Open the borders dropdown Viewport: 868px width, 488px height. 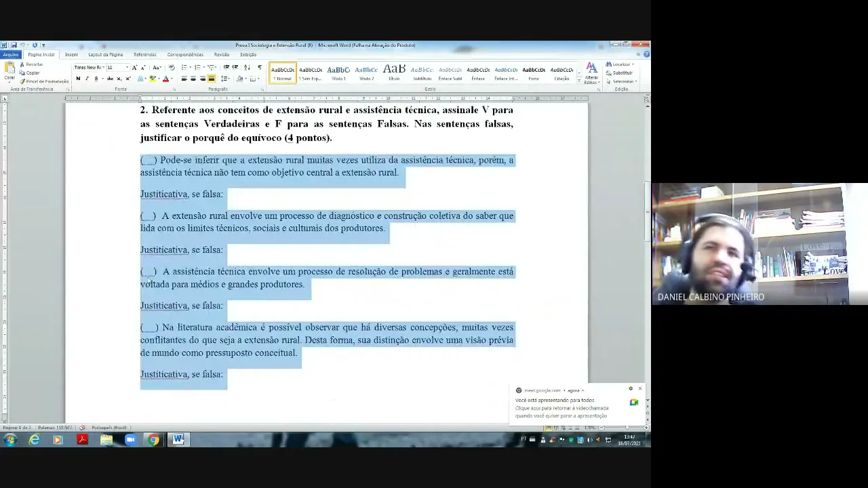click(258, 79)
